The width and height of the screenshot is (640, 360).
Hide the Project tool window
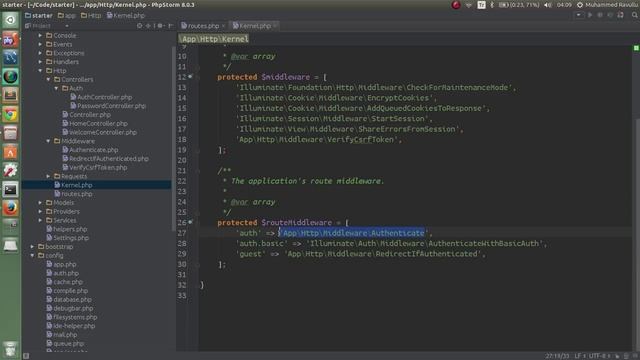(x=170, y=26)
